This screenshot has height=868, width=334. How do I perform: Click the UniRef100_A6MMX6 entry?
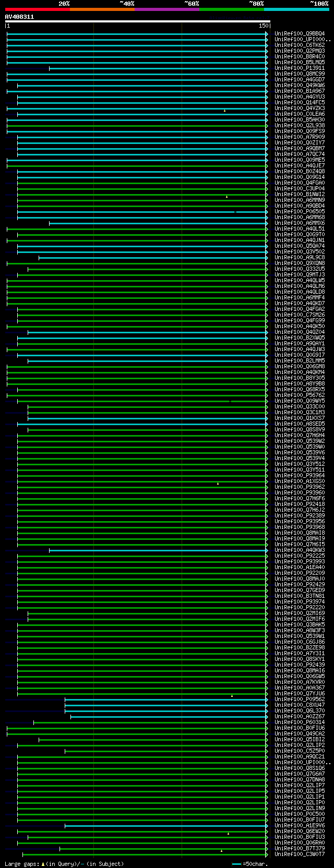[300, 223]
